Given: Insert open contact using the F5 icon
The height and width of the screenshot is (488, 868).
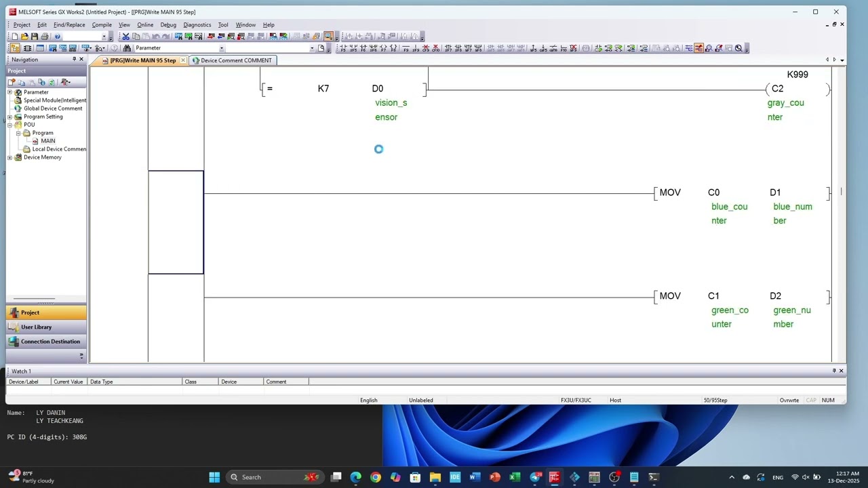Looking at the screenshot, I should [343, 48].
